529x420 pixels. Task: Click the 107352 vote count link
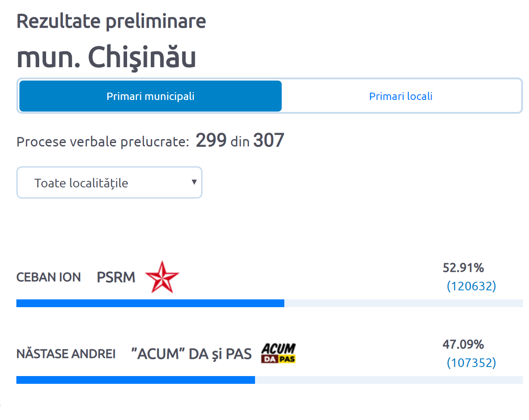(x=471, y=363)
